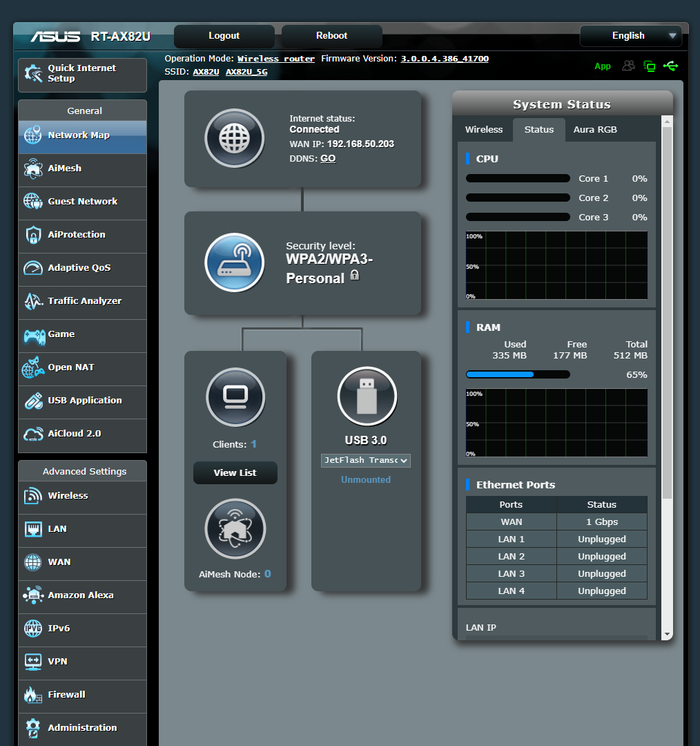Click the ASUS RT-AX82U logo
The width and height of the screenshot is (700, 746).
91,36
